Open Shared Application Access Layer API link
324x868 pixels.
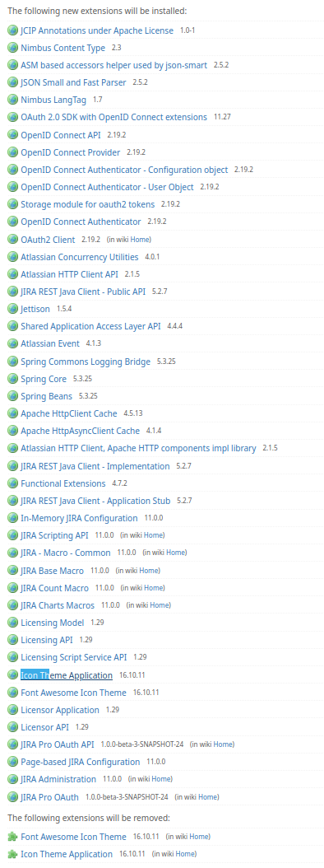pyautogui.click(x=90, y=327)
